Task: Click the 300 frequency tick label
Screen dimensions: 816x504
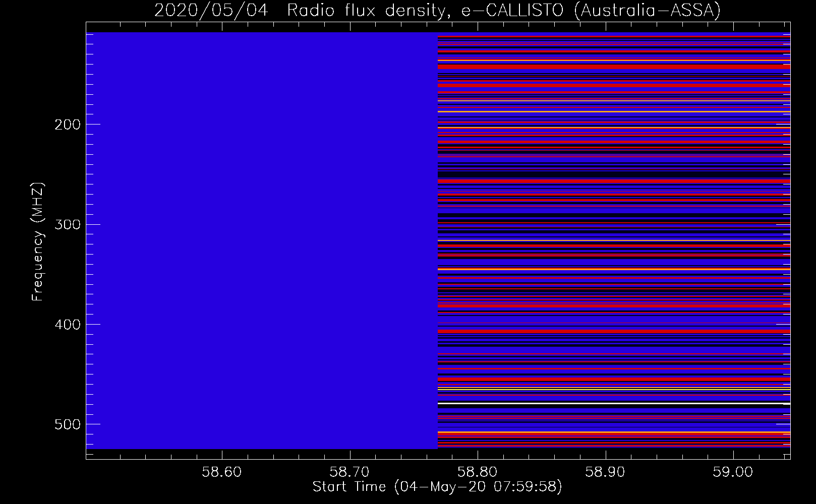Action: (68, 224)
